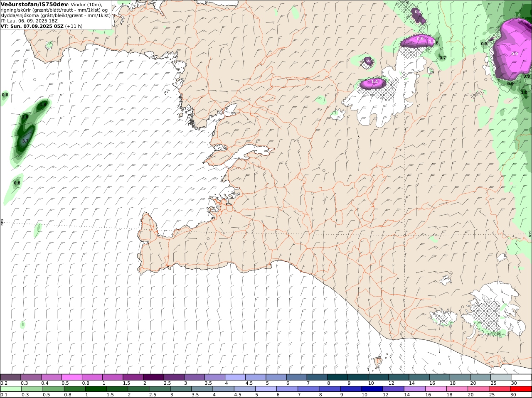
Task: Click the "(+11 h)" forecast offset text
Action: tap(74, 26)
